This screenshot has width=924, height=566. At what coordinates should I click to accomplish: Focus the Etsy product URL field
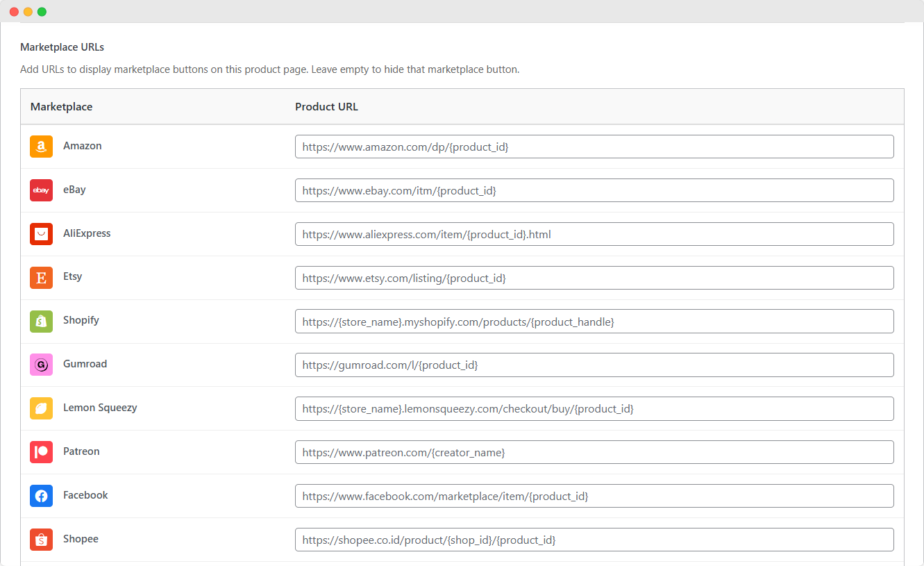coord(594,278)
